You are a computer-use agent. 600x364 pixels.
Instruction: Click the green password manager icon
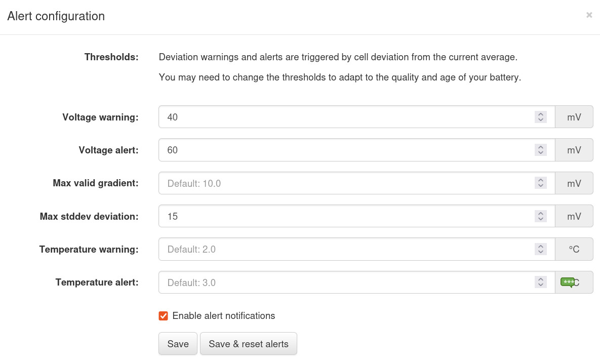point(568,282)
